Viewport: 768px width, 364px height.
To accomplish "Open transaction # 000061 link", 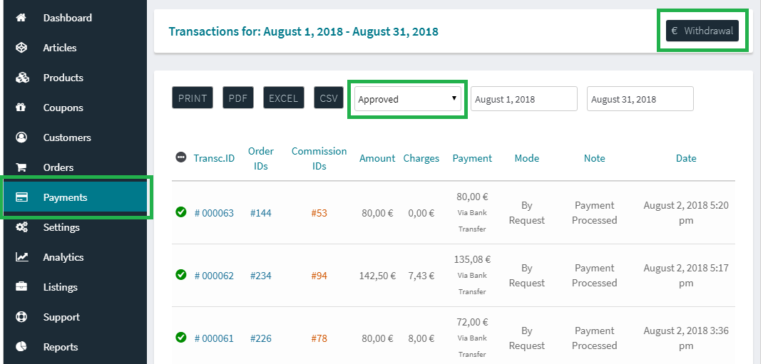I will (214, 339).
